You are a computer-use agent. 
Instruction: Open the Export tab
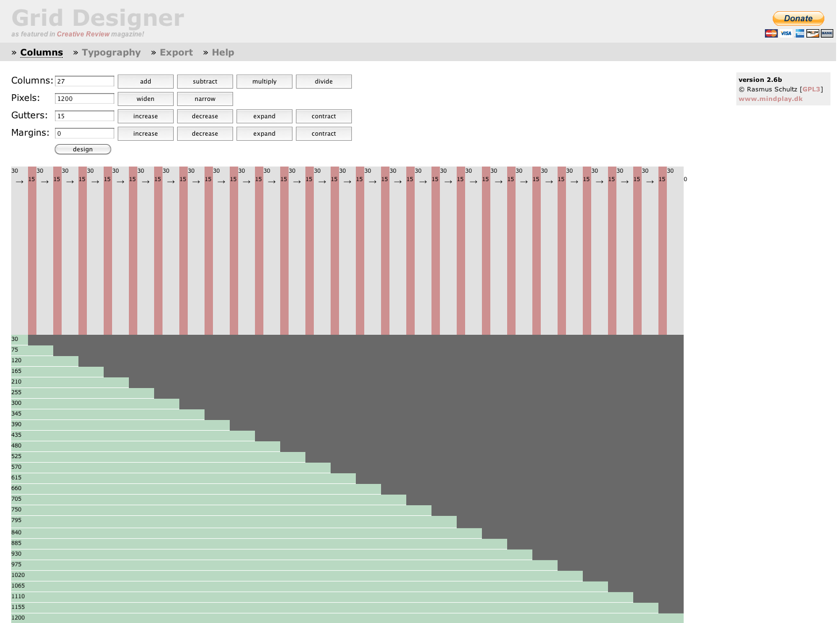pyautogui.click(x=176, y=52)
